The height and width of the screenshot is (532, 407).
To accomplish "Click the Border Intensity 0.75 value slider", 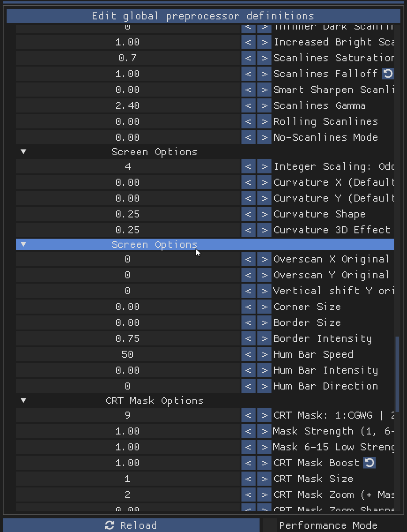I will click(x=128, y=338).
